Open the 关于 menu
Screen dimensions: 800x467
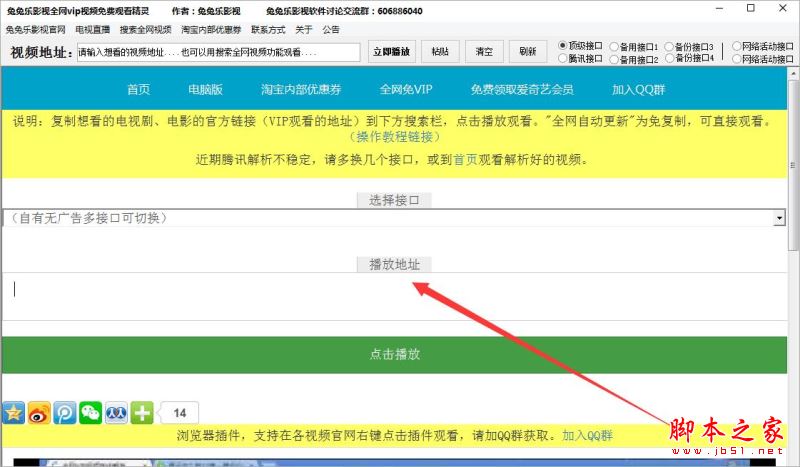click(x=304, y=30)
